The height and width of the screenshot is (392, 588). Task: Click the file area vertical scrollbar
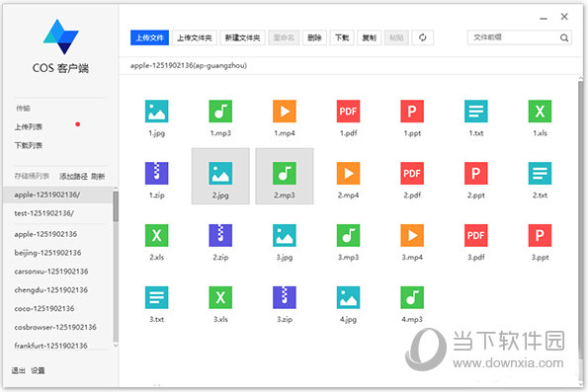(580, 219)
